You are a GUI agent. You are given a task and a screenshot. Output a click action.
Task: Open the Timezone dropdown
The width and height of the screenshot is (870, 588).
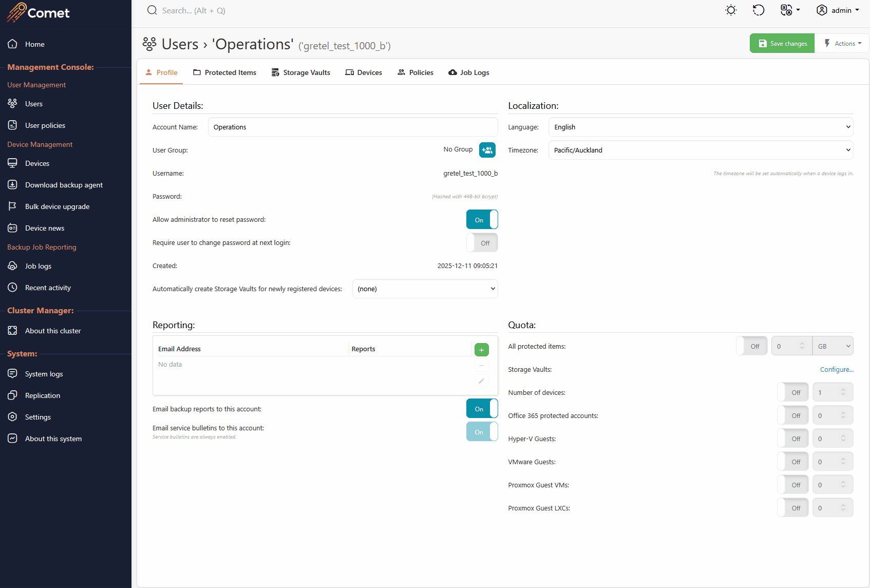(701, 150)
